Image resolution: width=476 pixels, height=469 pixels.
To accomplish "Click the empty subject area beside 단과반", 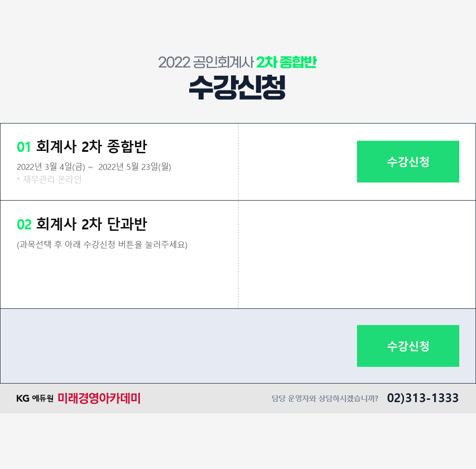I will (x=357, y=254).
